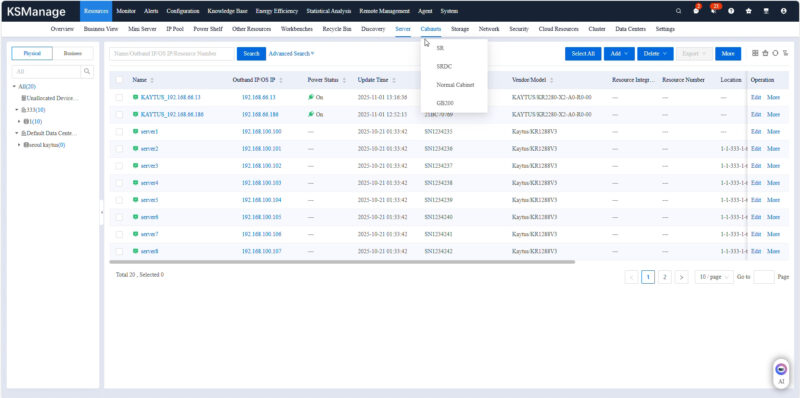The image size is (800, 398).
Task: Sort by Update Time column arrows
Action: [394, 80]
